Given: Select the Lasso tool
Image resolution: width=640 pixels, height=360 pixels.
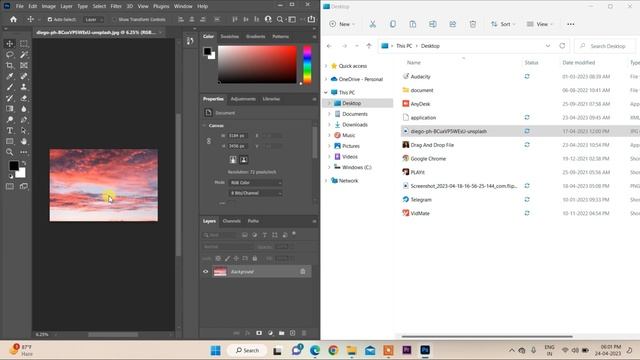Looking at the screenshot, I should tap(10, 55).
